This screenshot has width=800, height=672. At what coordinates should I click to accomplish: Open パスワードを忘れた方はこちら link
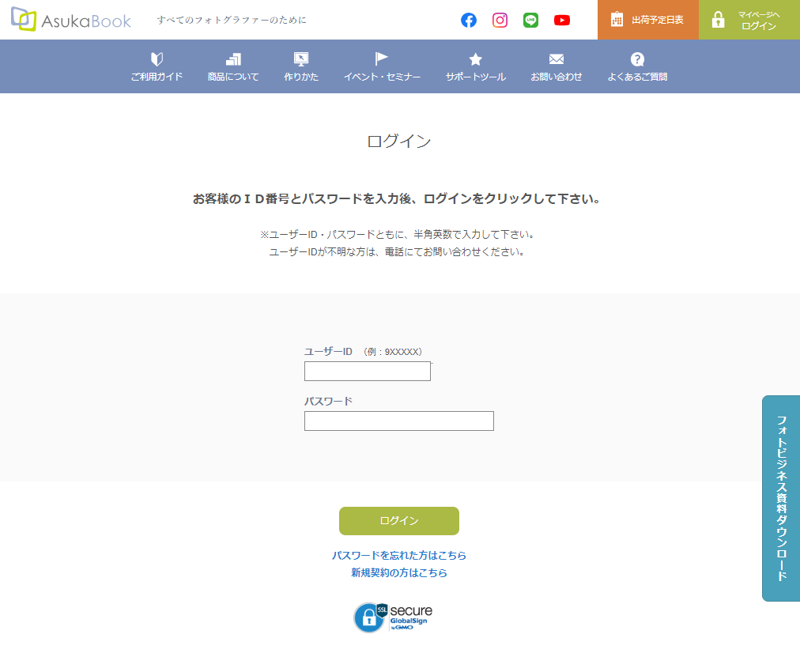[399, 555]
